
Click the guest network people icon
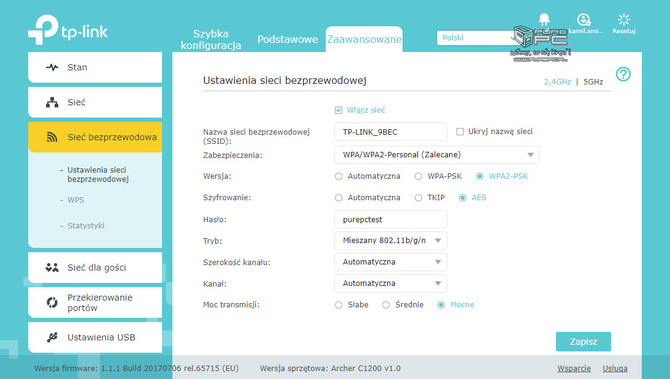[x=52, y=267]
